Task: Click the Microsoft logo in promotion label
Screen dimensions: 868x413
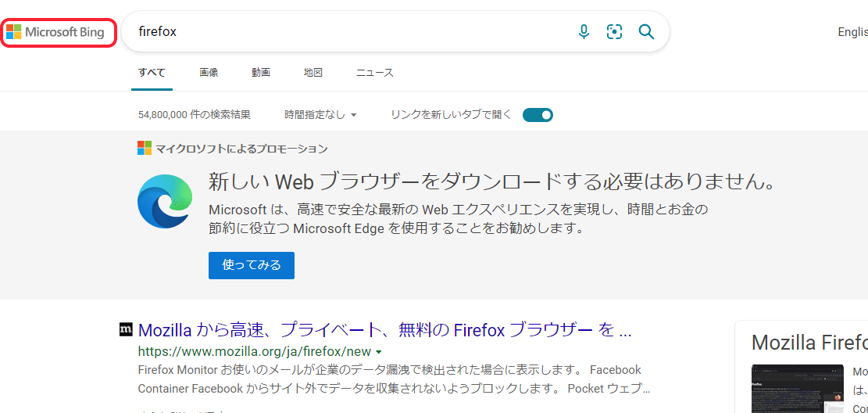Action: [145, 149]
